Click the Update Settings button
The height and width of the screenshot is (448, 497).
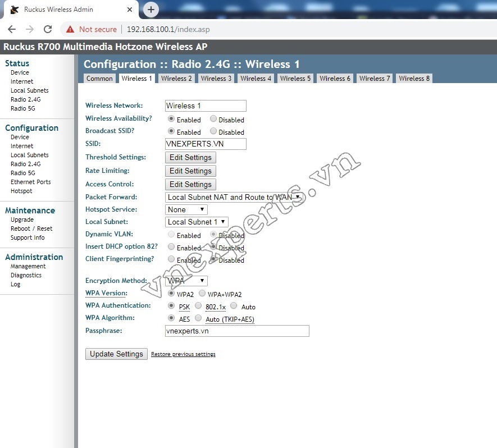point(116,354)
